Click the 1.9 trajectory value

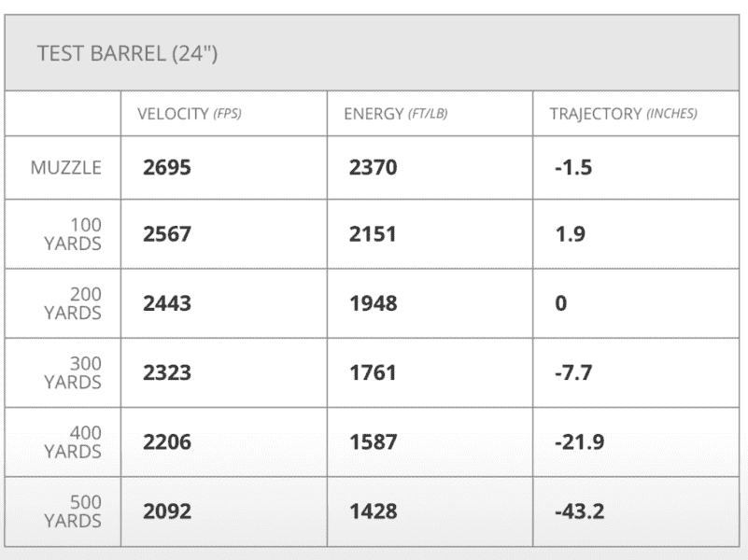(x=570, y=234)
